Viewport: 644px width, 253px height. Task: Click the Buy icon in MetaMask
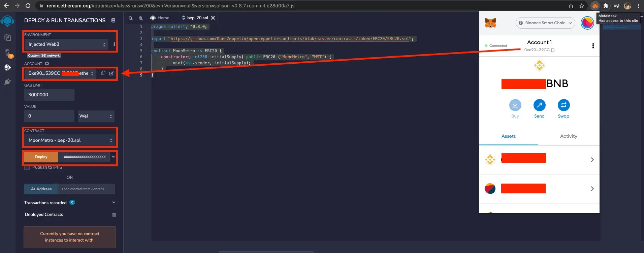pos(515,105)
